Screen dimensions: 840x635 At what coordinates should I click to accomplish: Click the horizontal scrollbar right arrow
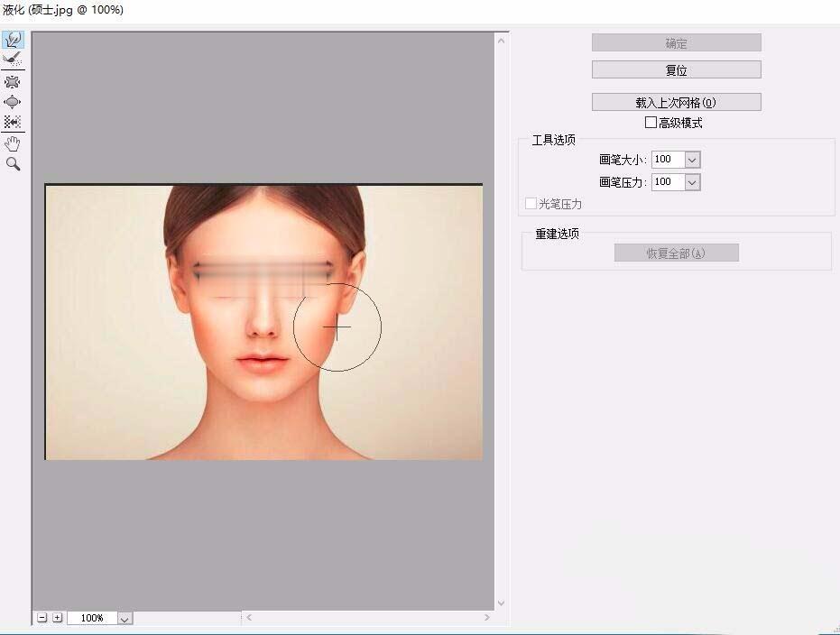click(x=486, y=617)
